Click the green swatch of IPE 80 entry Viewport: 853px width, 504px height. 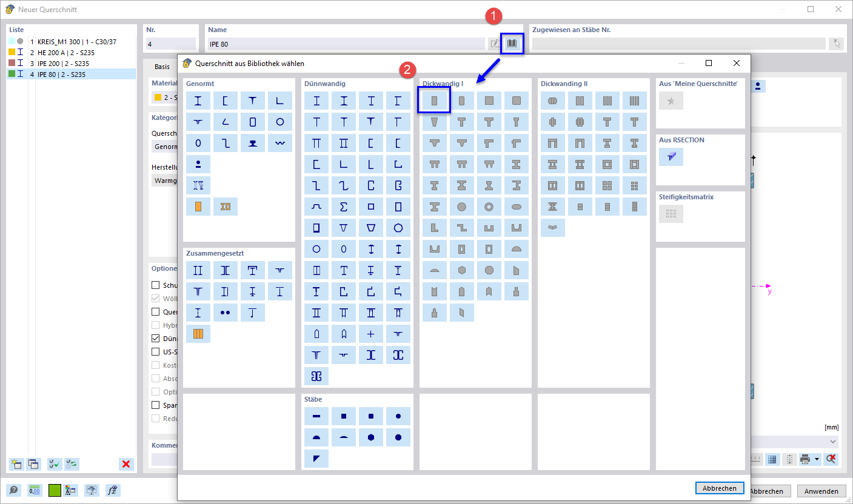tap(12, 74)
